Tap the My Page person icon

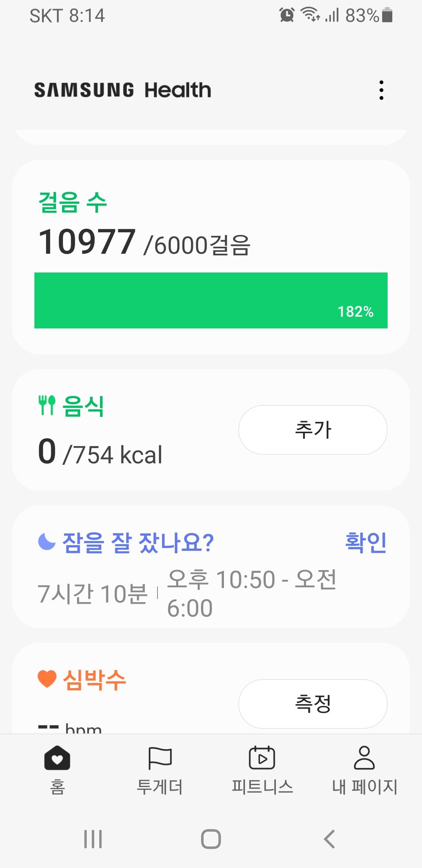pos(364,758)
